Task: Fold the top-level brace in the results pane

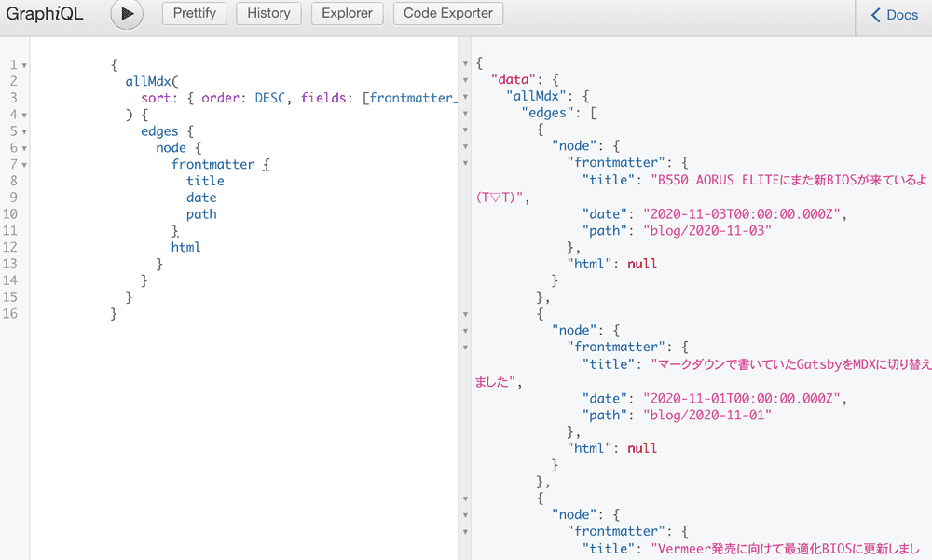Action: pyautogui.click(x=465, y=63)
